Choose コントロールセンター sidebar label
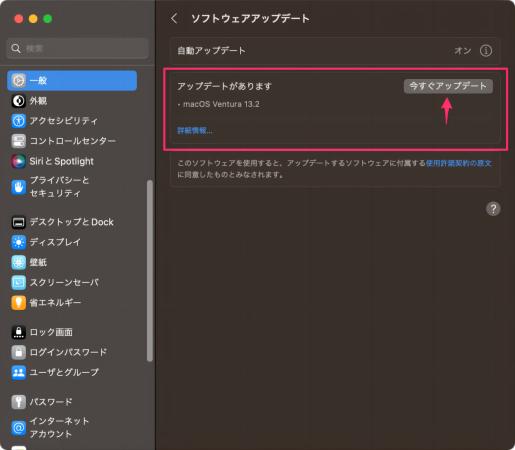The image size is (515, 450). coord(73,141)
